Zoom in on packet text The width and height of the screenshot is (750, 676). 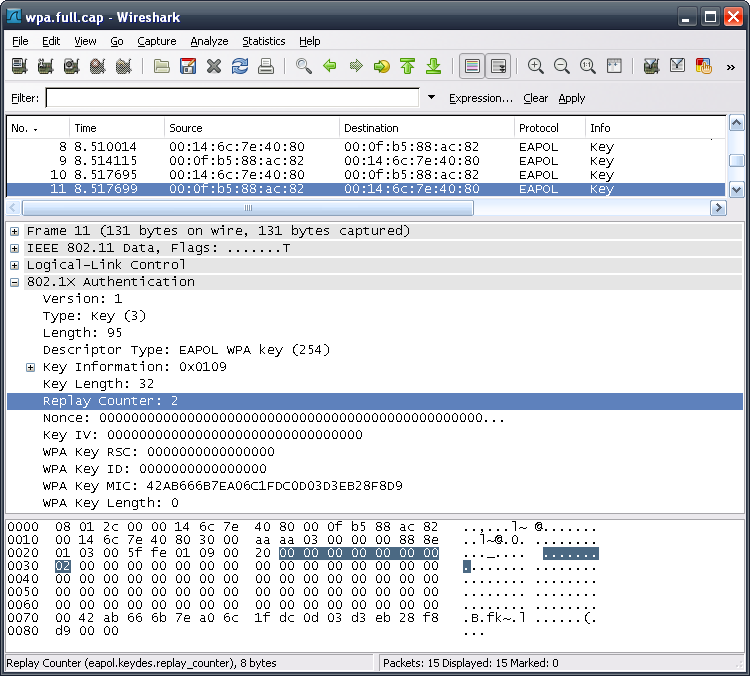(536, 66)
